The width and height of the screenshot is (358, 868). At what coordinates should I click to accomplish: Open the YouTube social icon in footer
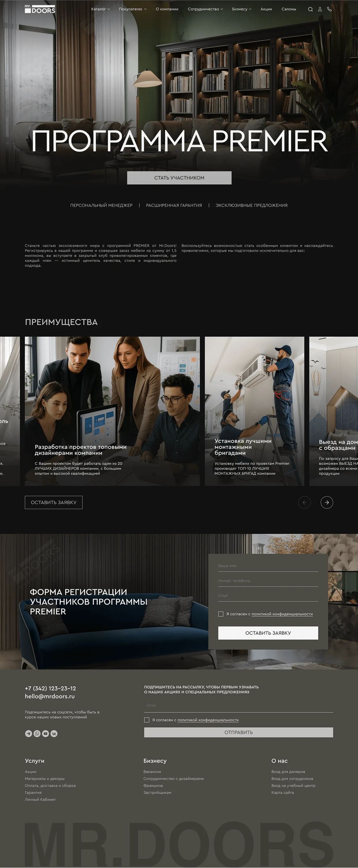45,734
